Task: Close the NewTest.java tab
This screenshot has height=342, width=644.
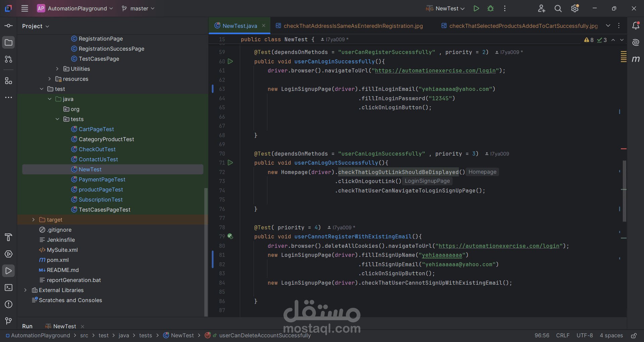Action: coord(264,25)
